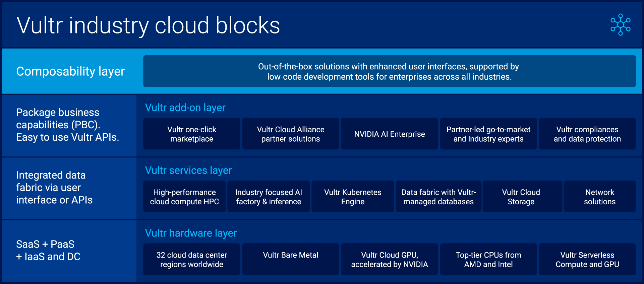Click the 'Vultr Kubernetes Engine' block

click(353, 197)
